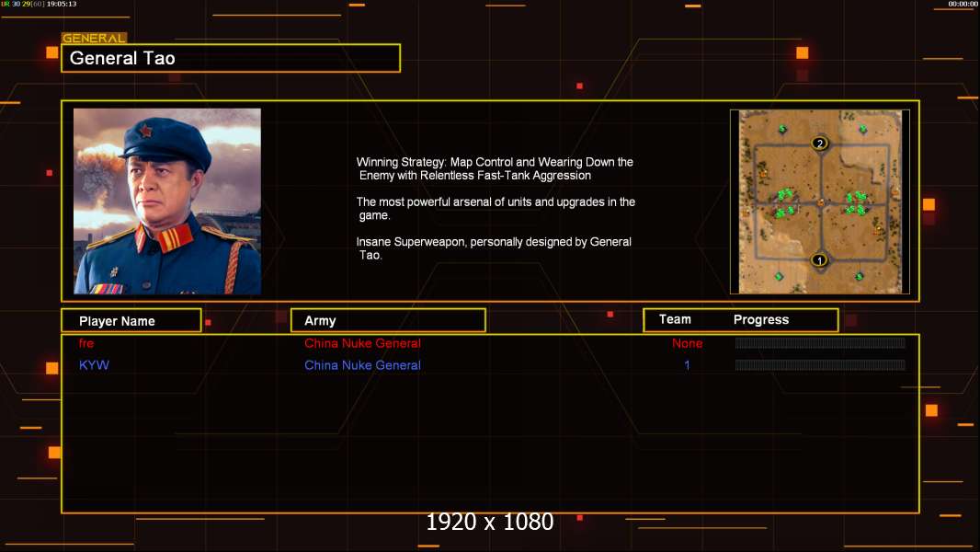Click the General Tao name field
980x552 pixels.
[x=231, y=58]
